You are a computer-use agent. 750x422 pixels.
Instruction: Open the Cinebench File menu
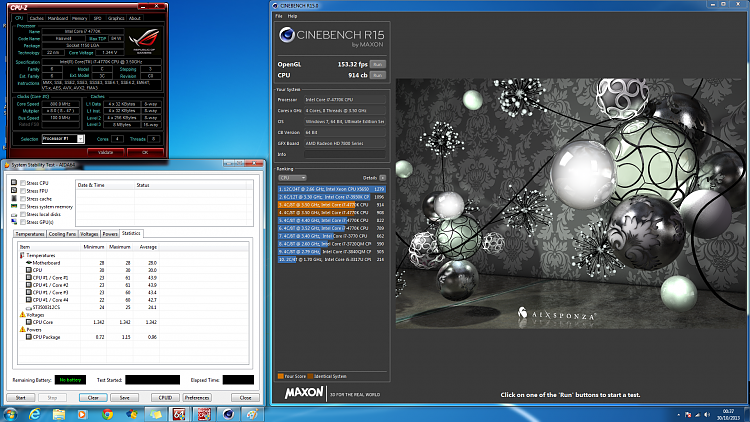pos(279,16)
